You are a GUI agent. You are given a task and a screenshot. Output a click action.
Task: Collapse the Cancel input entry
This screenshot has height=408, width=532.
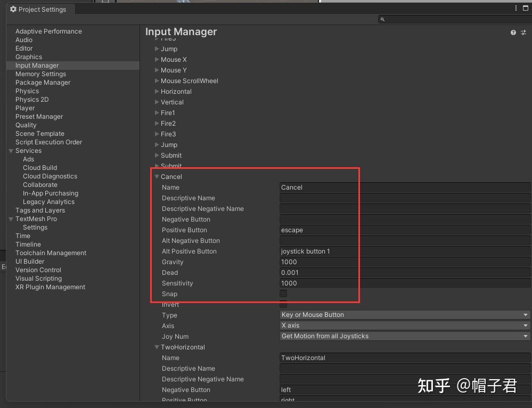coord(157,176)
